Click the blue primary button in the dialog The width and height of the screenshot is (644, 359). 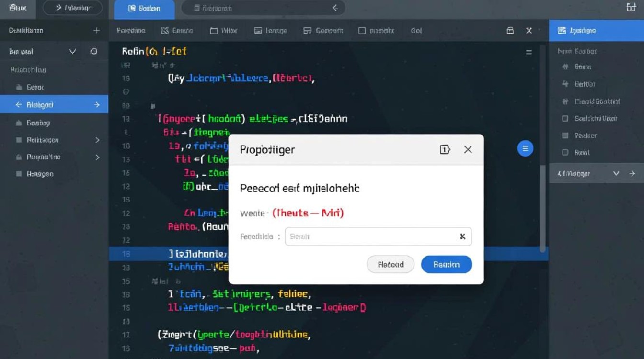point(446,264)
